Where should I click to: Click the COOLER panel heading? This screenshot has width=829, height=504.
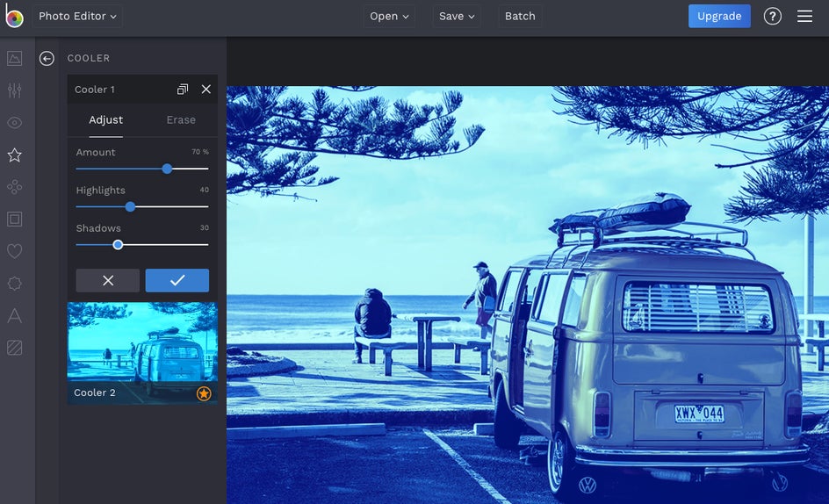(x=89, y=58)
